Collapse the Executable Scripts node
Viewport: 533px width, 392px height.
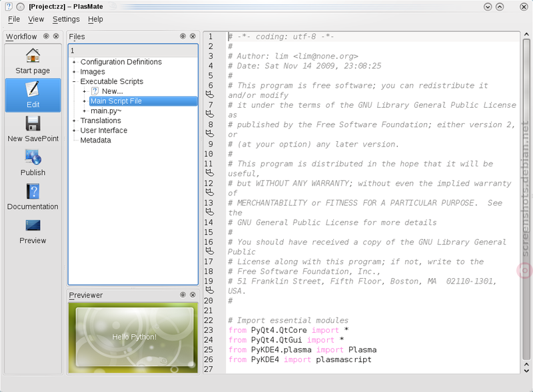coord(74,81)
